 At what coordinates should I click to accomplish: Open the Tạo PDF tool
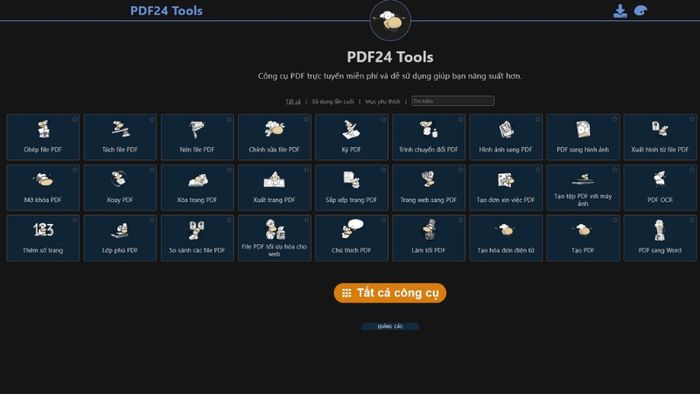583,238
